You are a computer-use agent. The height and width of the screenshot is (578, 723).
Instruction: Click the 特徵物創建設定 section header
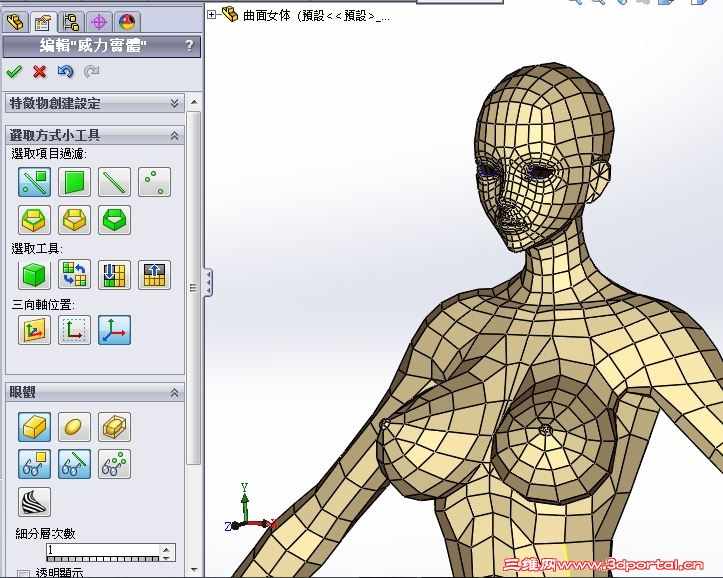(95, 103)
